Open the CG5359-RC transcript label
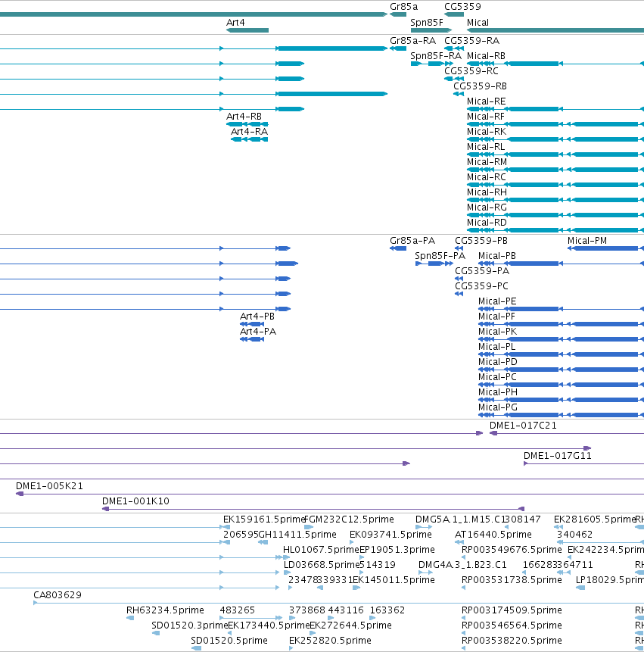The width and height of the screenshot is (644, 652). (x=471, y=71)
